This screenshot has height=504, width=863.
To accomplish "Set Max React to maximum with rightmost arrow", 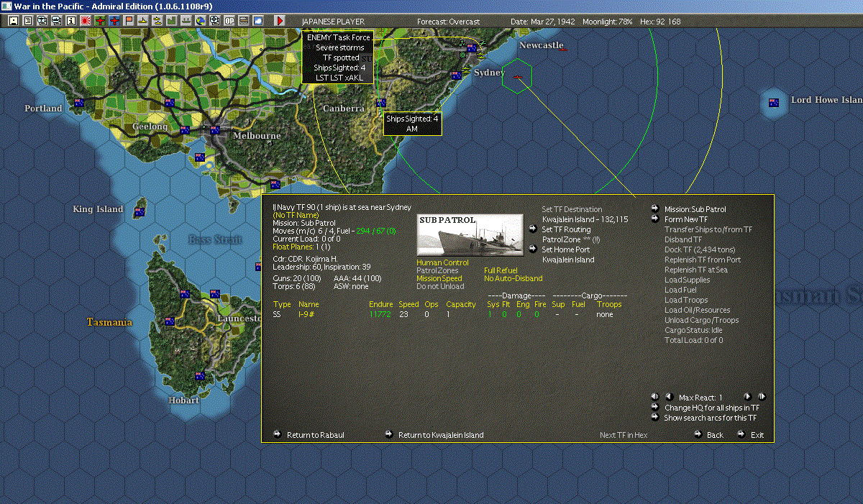I will click(x=762, y=397).
